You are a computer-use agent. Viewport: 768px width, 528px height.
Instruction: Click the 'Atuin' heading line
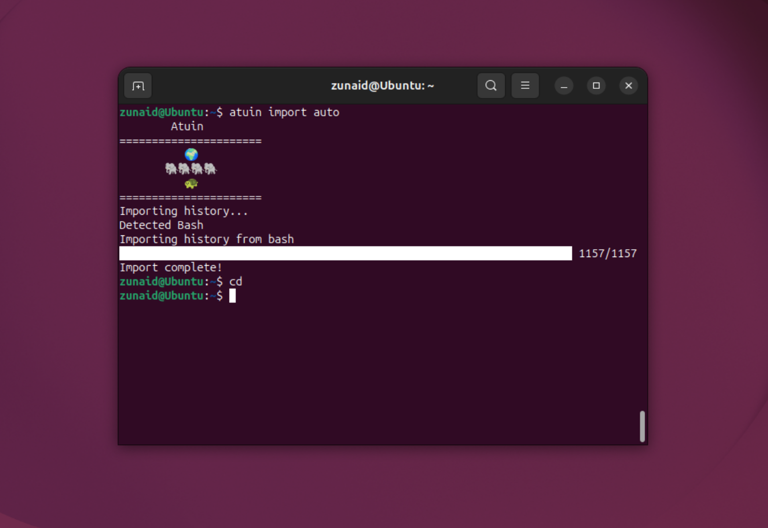[187, 126]
